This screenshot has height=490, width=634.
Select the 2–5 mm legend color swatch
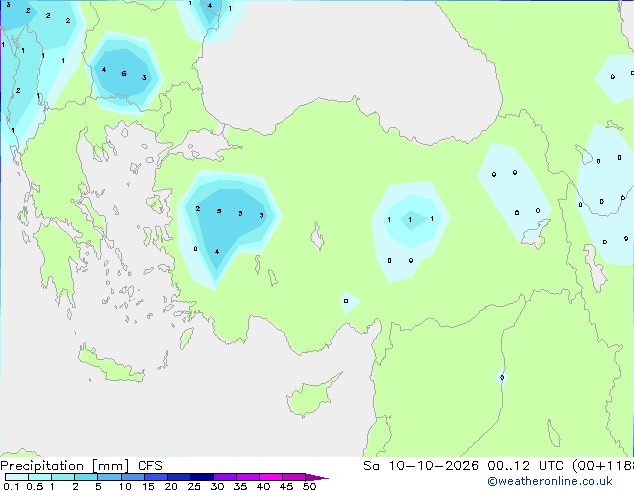(86, 477)
